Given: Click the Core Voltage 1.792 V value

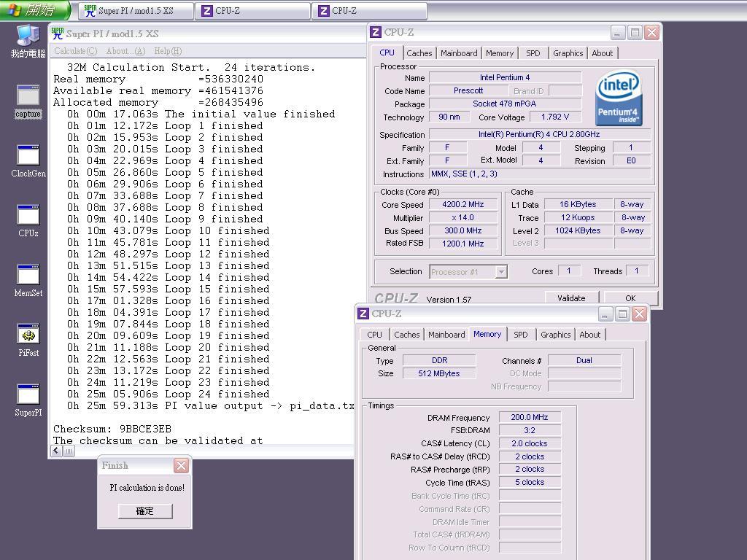Looking at the screenshot, I should click(555, 117).
